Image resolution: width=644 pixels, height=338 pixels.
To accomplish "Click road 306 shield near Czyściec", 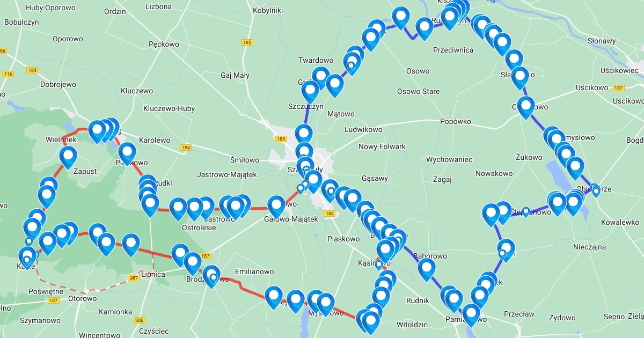I will point(140,320).
